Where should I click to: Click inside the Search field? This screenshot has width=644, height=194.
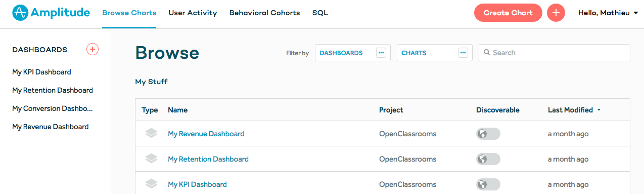[554, 53]
